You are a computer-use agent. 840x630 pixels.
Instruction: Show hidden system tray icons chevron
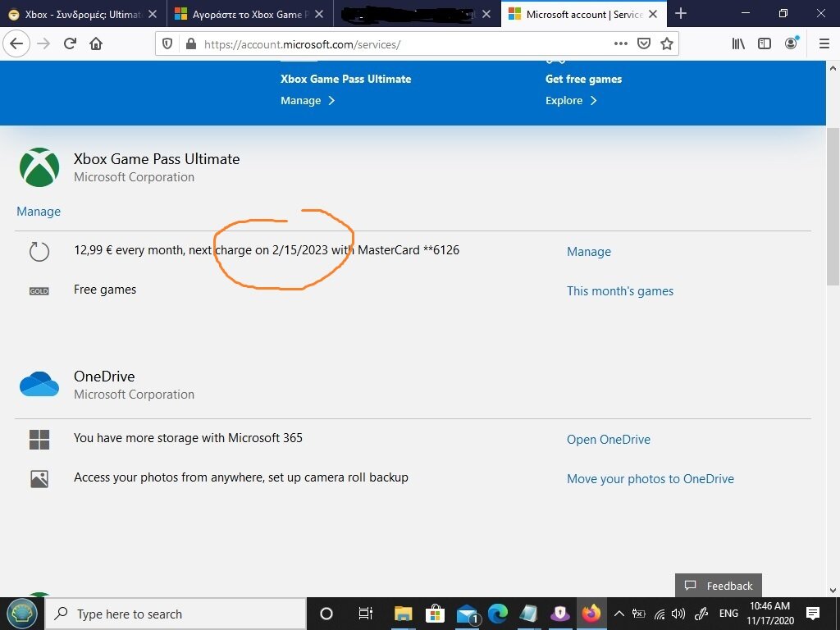coord(619,614)
